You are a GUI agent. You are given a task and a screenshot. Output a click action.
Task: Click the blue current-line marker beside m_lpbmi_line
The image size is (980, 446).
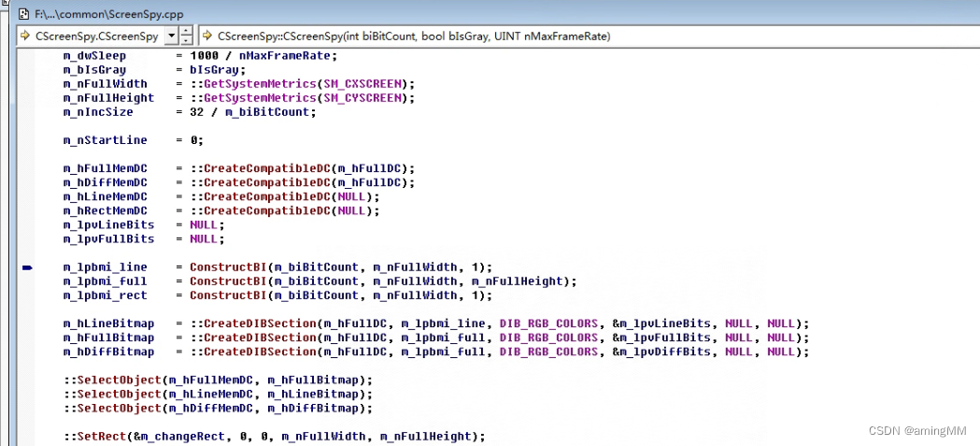coord(27,267)
